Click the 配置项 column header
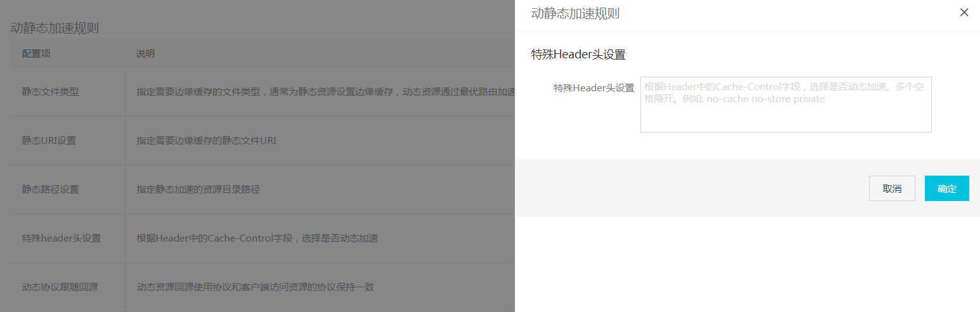Screen dimensions: 980x312 pos(36,54)
